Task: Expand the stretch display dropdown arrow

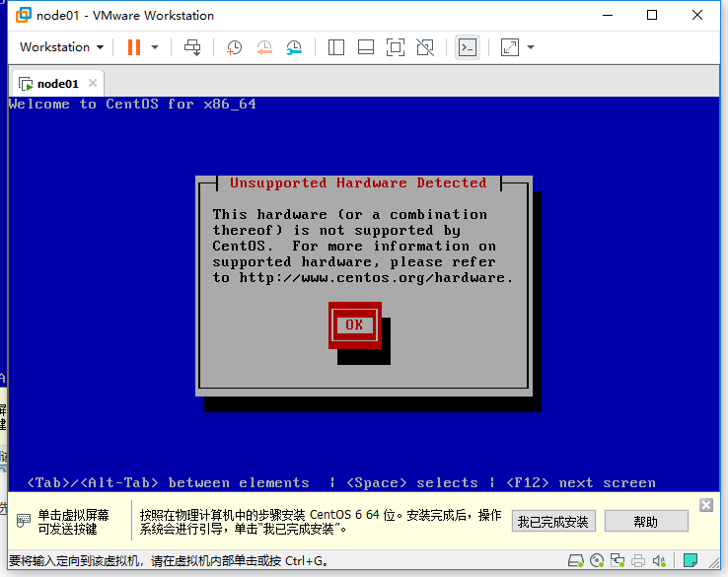Action: point(531,47)
